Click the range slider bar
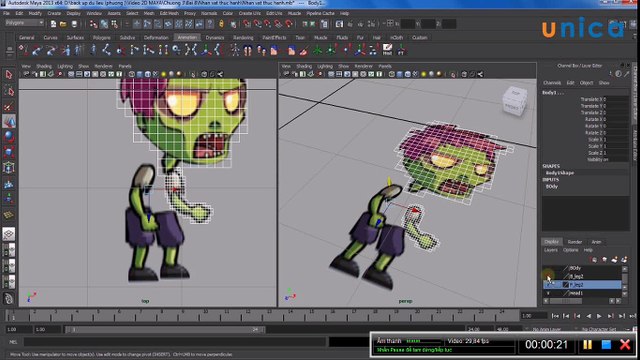Image resolution: width=640 pixels, height=360 pixels. coord(164,329)
